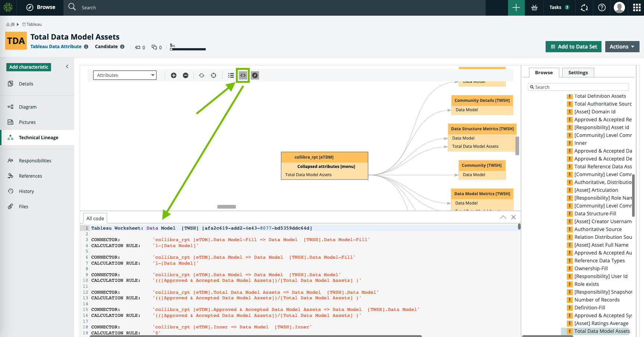Open the shopping basket icon

(534, 7)
